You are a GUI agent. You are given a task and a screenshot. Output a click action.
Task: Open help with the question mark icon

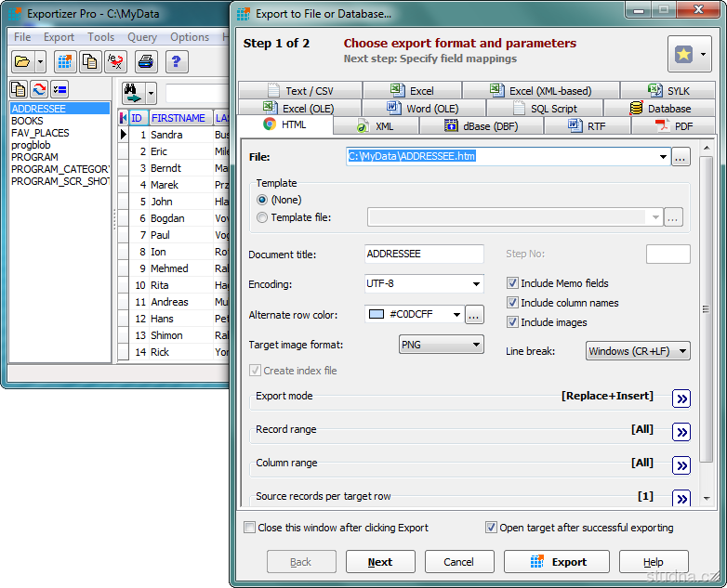click(176, 62)
